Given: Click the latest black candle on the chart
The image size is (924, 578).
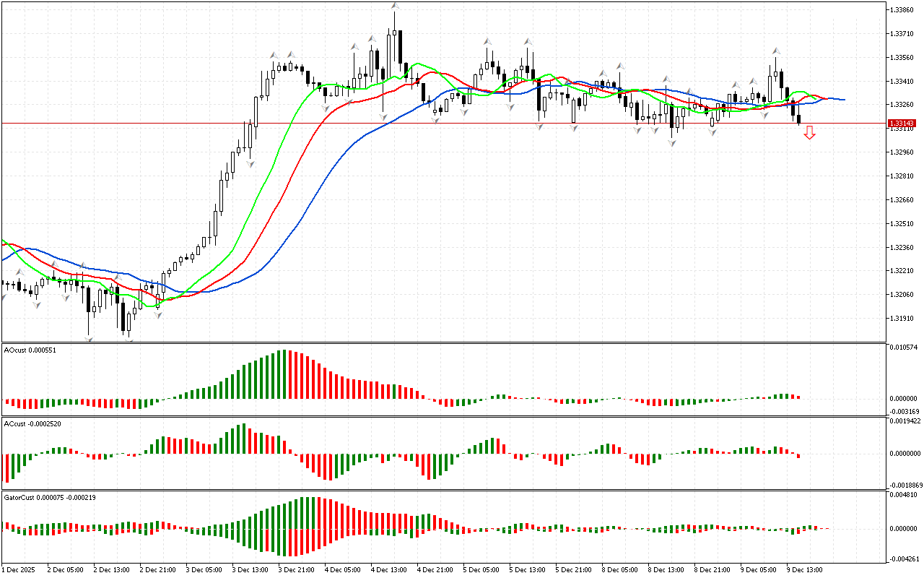Looking at the screenshot, I should [798, 119].
